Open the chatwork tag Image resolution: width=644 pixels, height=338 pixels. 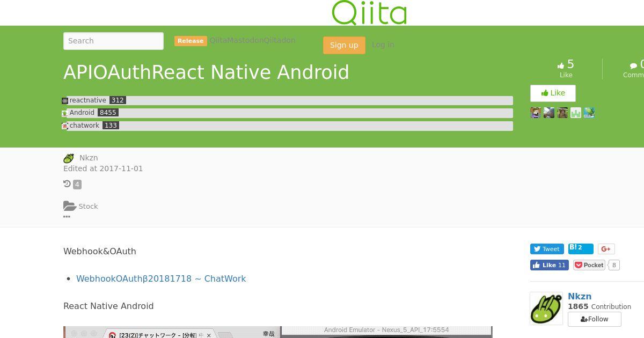coord(84,126)
